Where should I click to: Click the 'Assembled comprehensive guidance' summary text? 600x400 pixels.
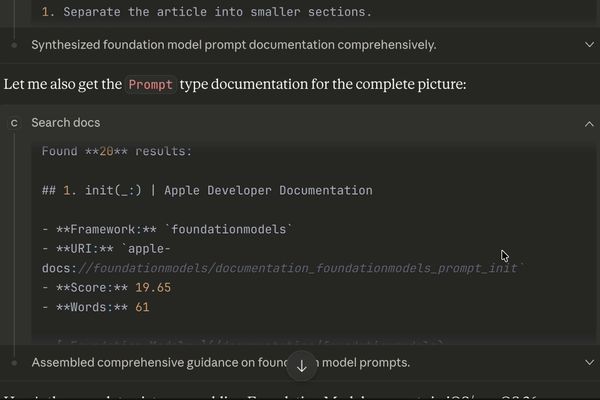[221, 362]
